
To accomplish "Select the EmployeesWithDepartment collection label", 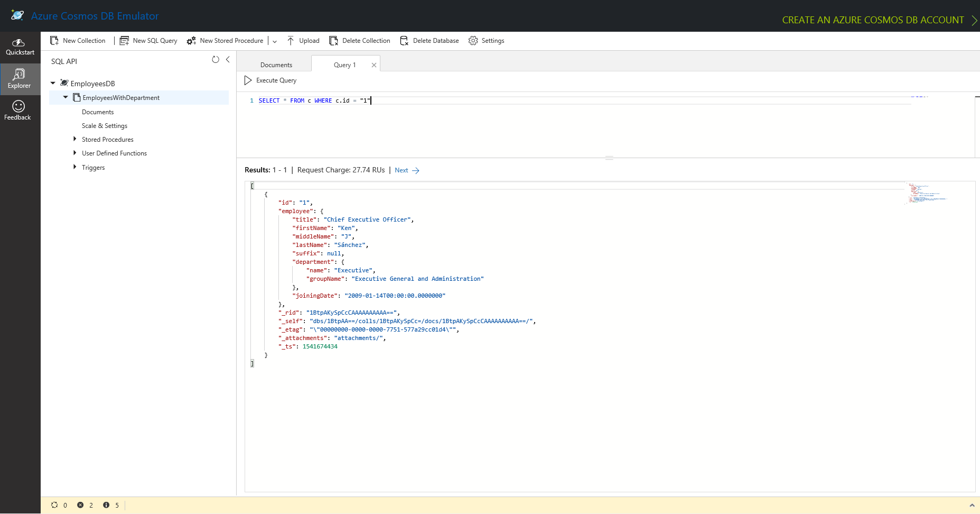I will 121,98.
